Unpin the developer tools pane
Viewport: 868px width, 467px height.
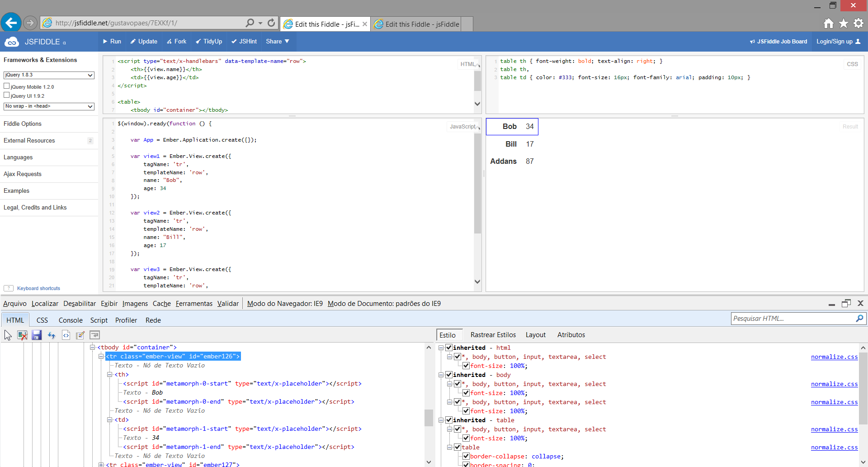846,303
